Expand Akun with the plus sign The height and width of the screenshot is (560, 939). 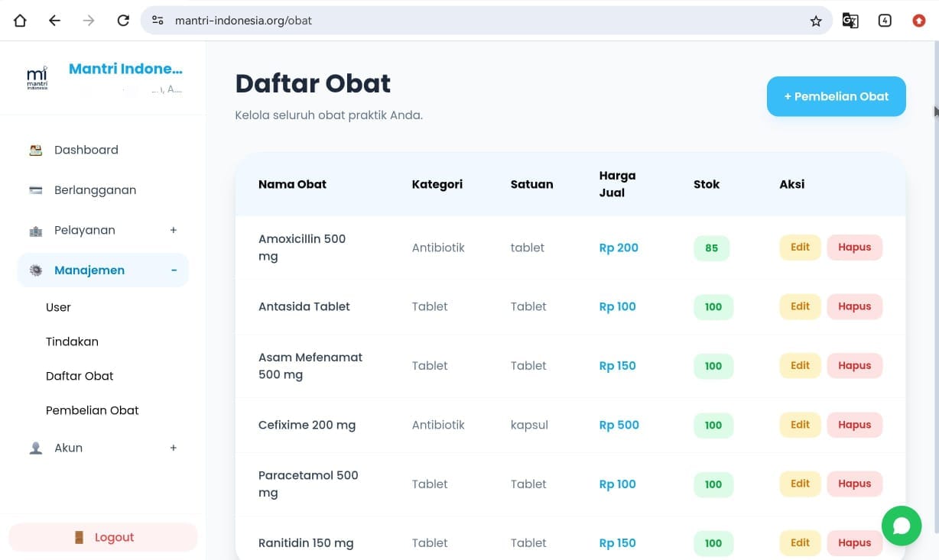pos(174,448)
